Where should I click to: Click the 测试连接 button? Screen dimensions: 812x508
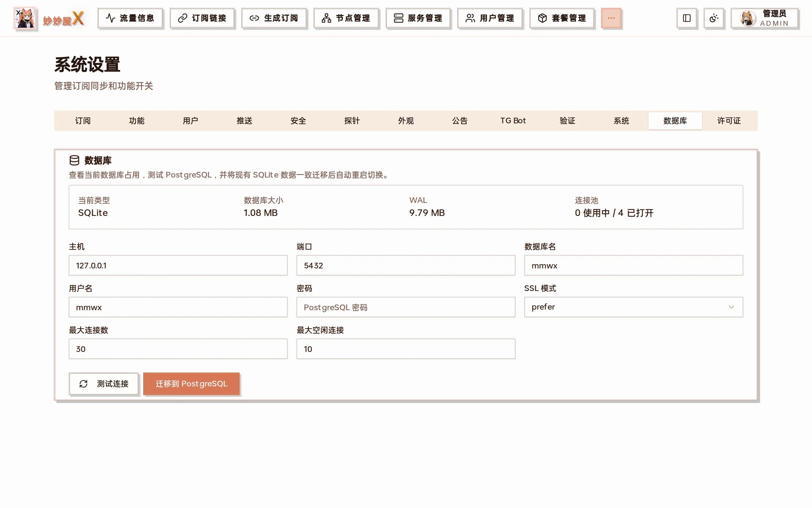pos(104,384)
